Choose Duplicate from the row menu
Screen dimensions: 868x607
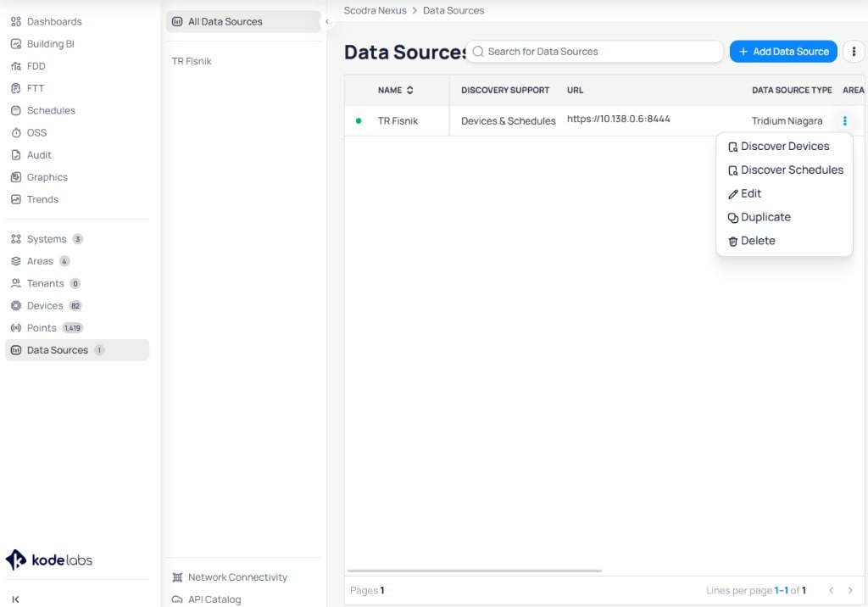784,217
